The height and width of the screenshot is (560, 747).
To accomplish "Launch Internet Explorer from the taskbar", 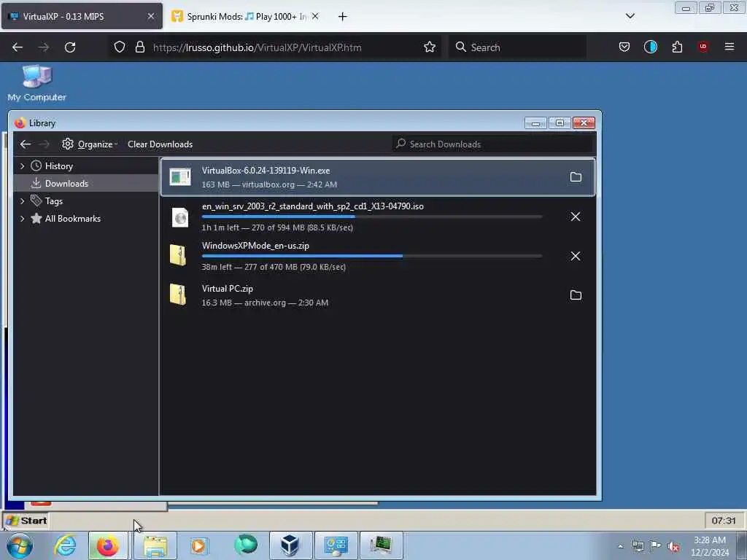I will 65,545.
